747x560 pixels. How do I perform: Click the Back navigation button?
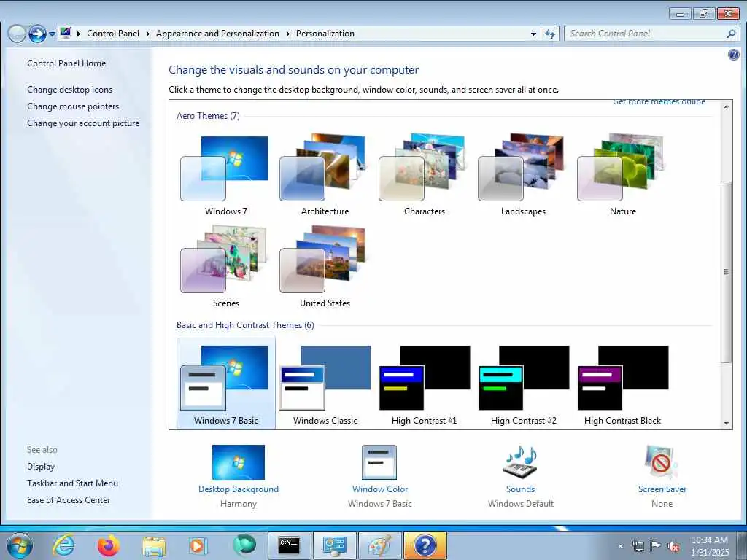click(x=17, y=34)
